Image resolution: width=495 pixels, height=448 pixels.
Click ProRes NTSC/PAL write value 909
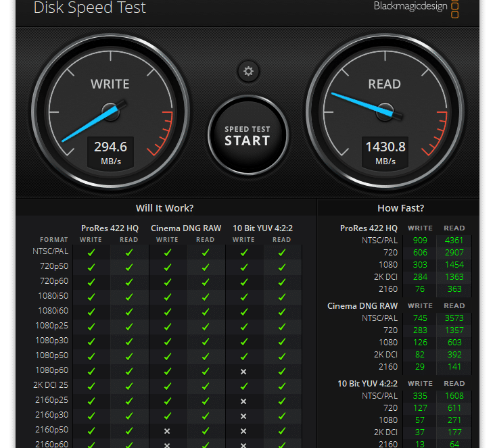click(420, 241)
